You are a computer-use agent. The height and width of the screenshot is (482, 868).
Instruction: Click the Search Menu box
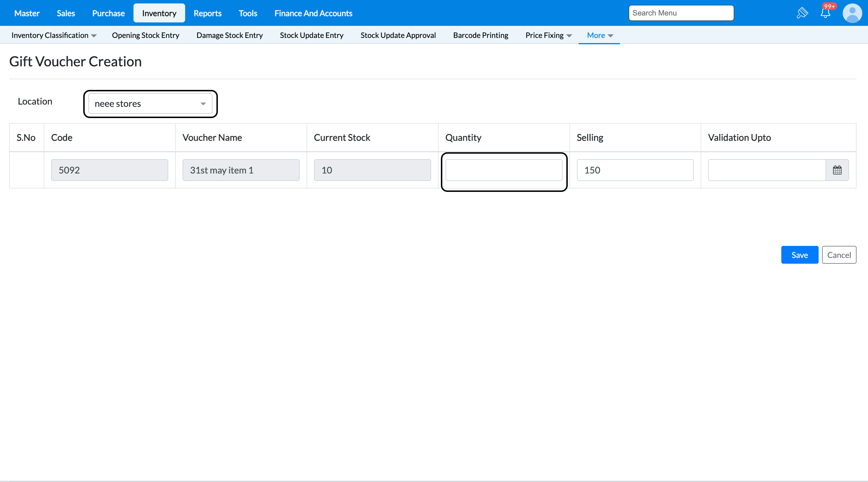(x=681, y=13)
